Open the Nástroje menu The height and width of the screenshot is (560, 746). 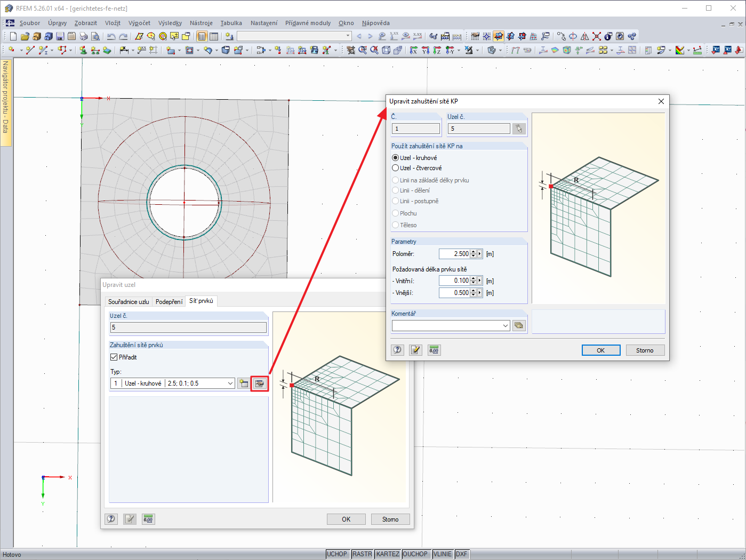(201, 23)
